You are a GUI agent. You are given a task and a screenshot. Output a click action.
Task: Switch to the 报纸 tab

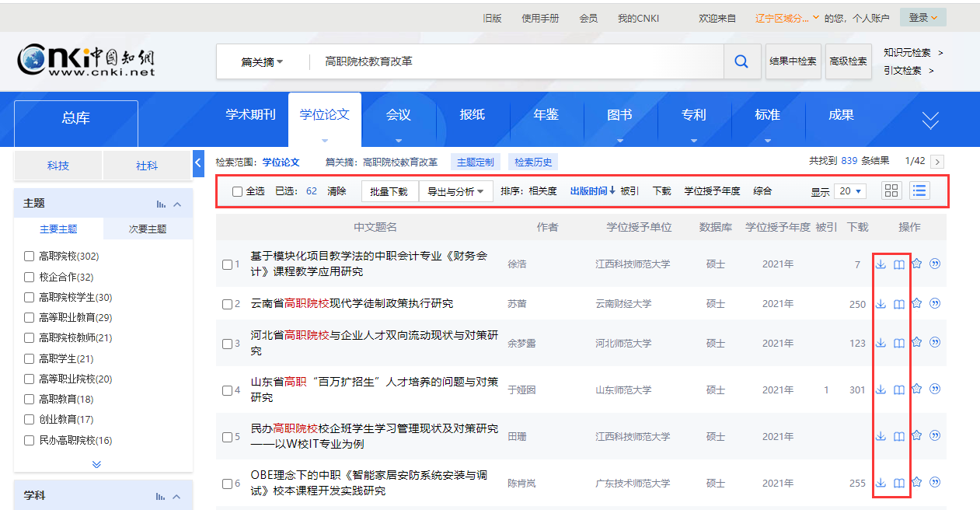472,114
